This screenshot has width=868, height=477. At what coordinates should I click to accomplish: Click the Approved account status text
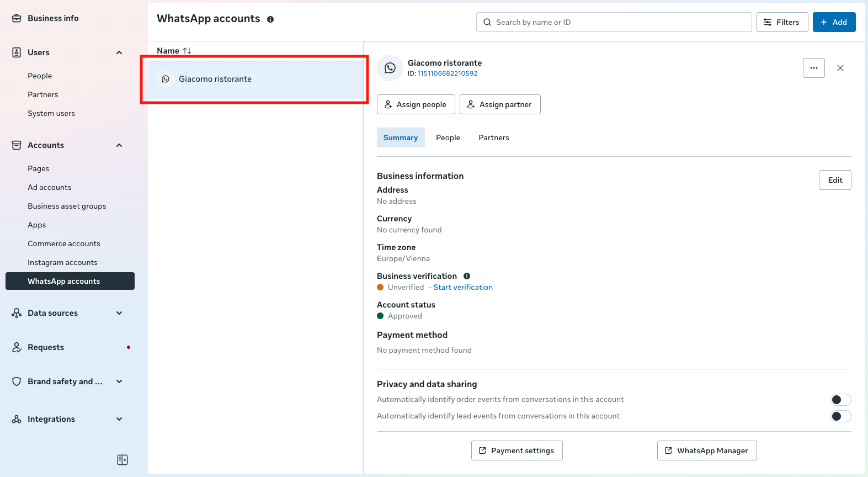(x=405, y=316)
